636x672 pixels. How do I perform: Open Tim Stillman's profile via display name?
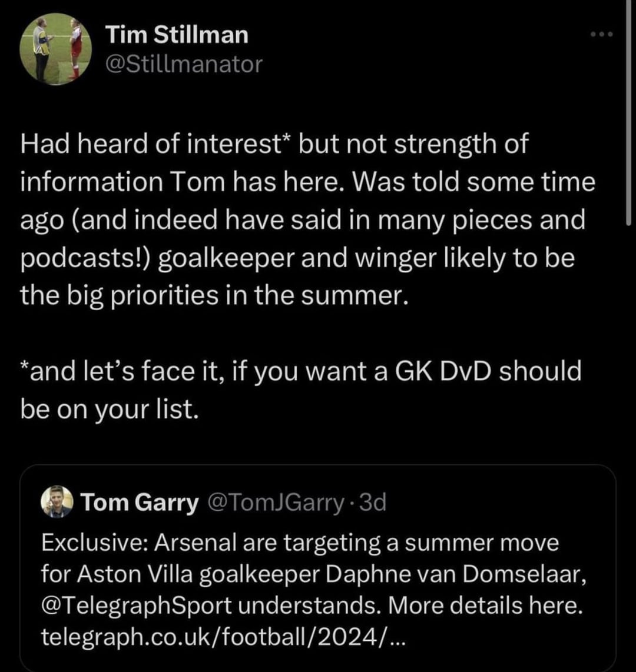pos(177,35)
